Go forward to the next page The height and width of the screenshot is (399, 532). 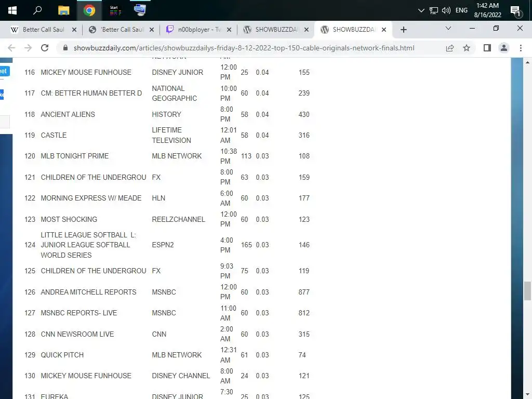[28, 48]
